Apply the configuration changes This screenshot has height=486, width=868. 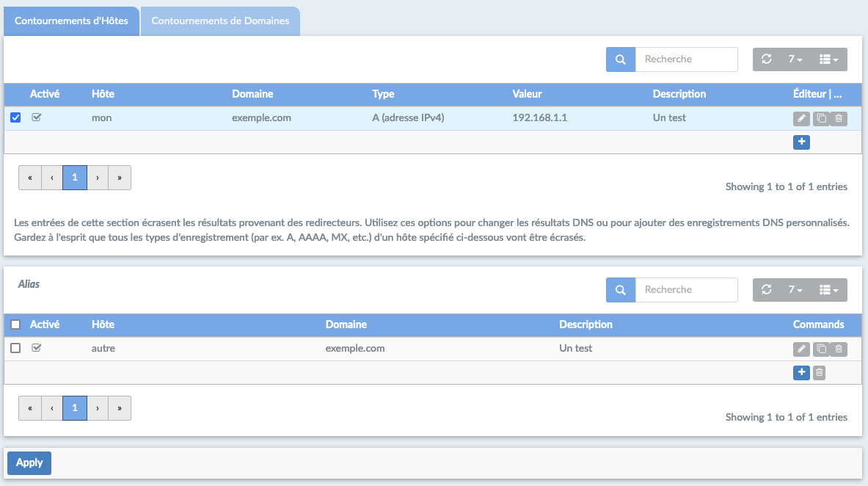click(x=29, y=463)
